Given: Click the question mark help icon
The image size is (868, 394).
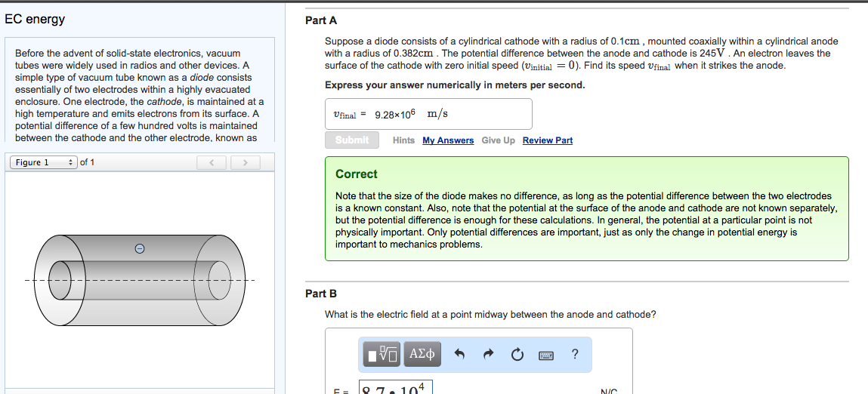Looking at the screenshot, I should click(x=576, y=353).
